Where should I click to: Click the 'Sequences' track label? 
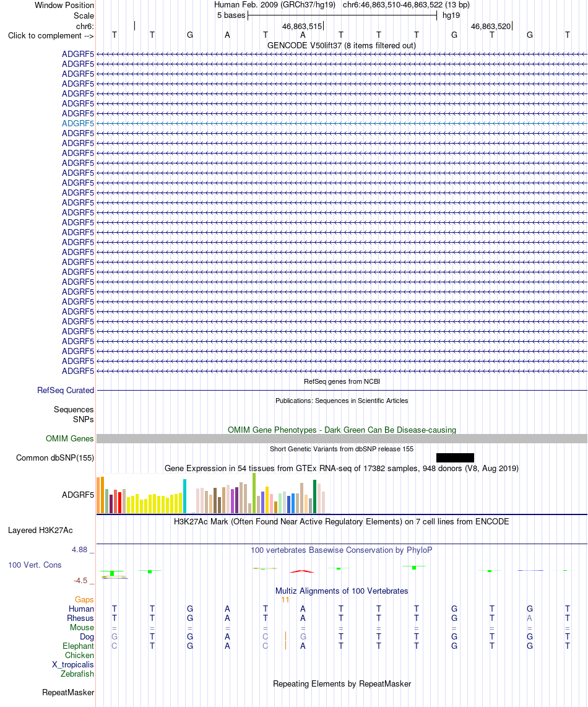74,409
